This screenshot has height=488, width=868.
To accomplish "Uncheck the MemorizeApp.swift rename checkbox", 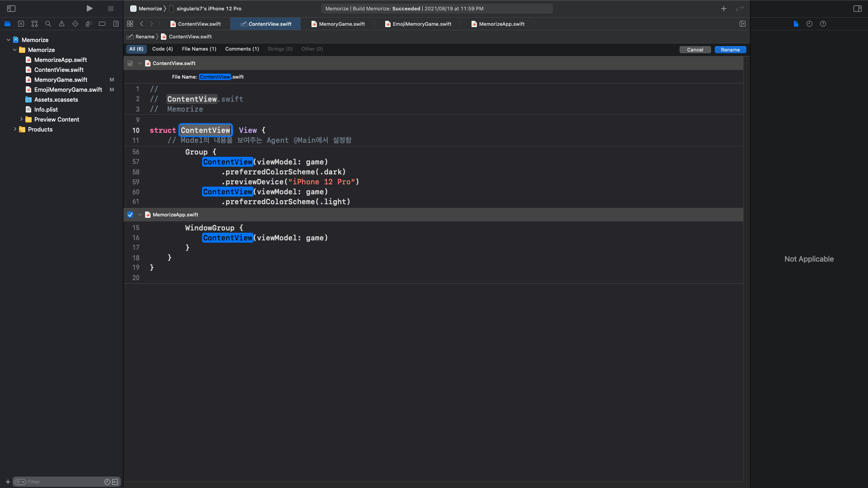I will click(130, 215).
